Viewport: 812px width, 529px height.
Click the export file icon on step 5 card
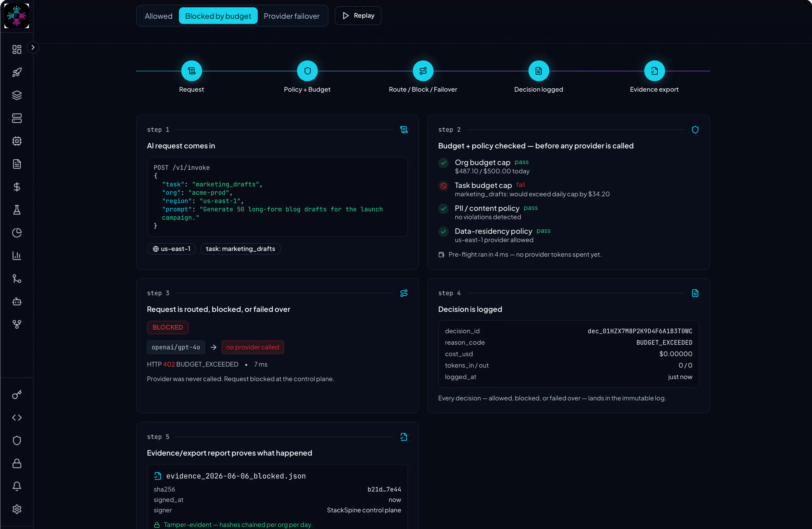[404, 437]
